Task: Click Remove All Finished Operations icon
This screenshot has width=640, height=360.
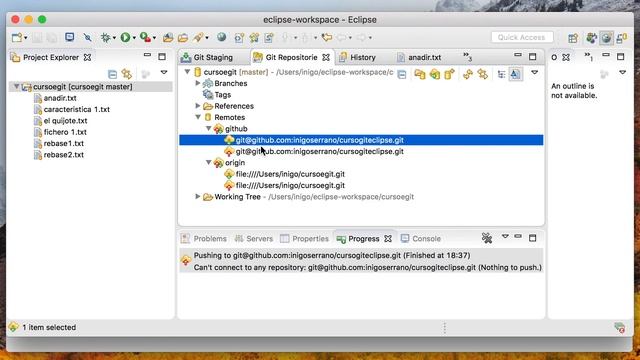Action: click(487, 238)
